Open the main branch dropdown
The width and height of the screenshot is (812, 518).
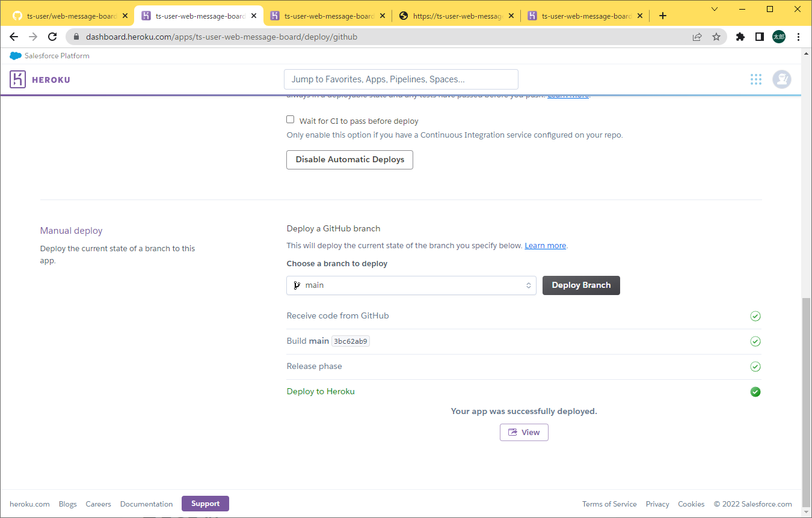point(411,285)
